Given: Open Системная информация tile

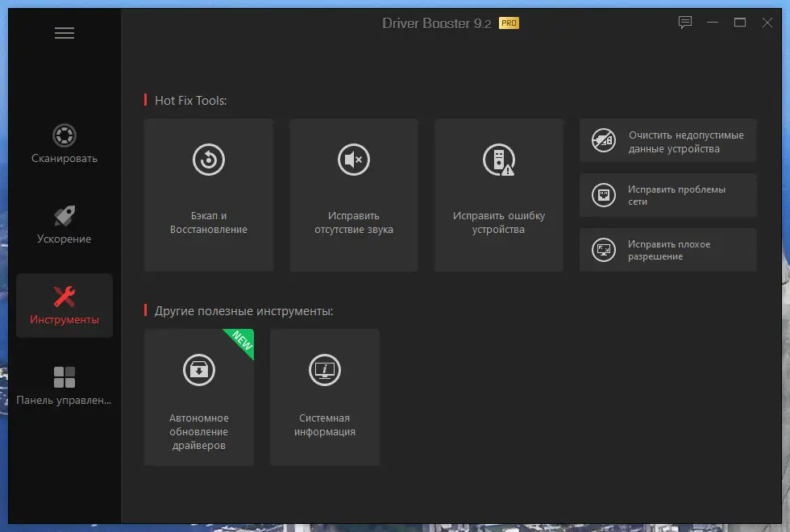Looking at the screenshot, I should (x=325, y=397).
